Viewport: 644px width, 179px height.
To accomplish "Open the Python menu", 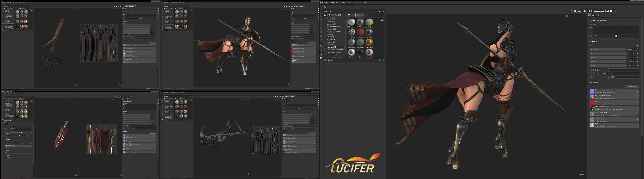I will pyautogui.click(x=349, y=3).
